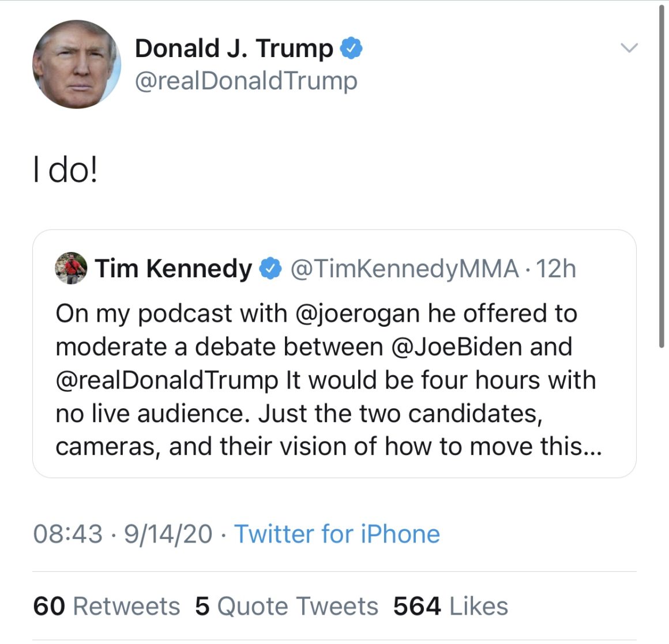Show the 564 Likes list
The height and width of the screenshot is (644, 669).
pyautogui.click(x=450, y=607)
